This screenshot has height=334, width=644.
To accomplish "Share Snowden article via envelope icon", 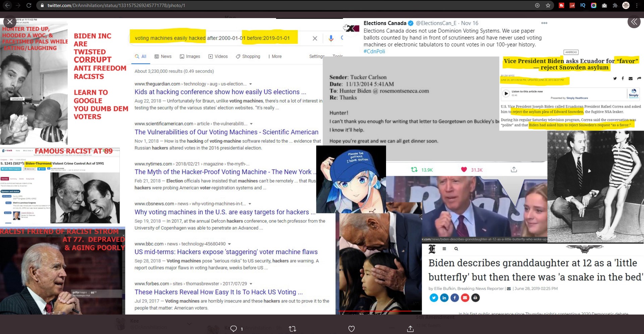I will pyautogui.click(x=631, y=79).
